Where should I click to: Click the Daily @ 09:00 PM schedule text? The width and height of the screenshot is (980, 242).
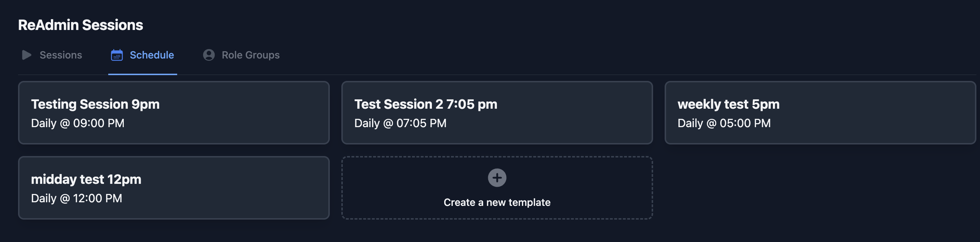click(x=78, y=123)
